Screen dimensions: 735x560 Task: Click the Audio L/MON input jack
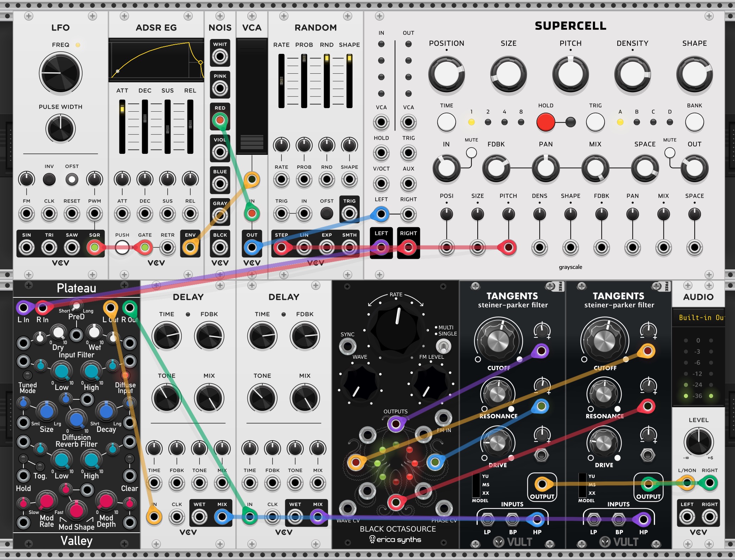[687, 483]
